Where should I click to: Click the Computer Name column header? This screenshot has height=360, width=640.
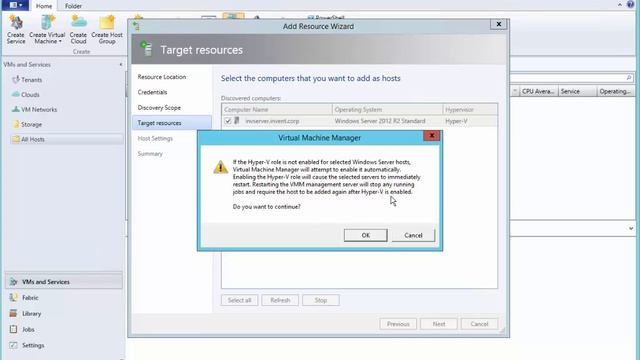[277, 109]
